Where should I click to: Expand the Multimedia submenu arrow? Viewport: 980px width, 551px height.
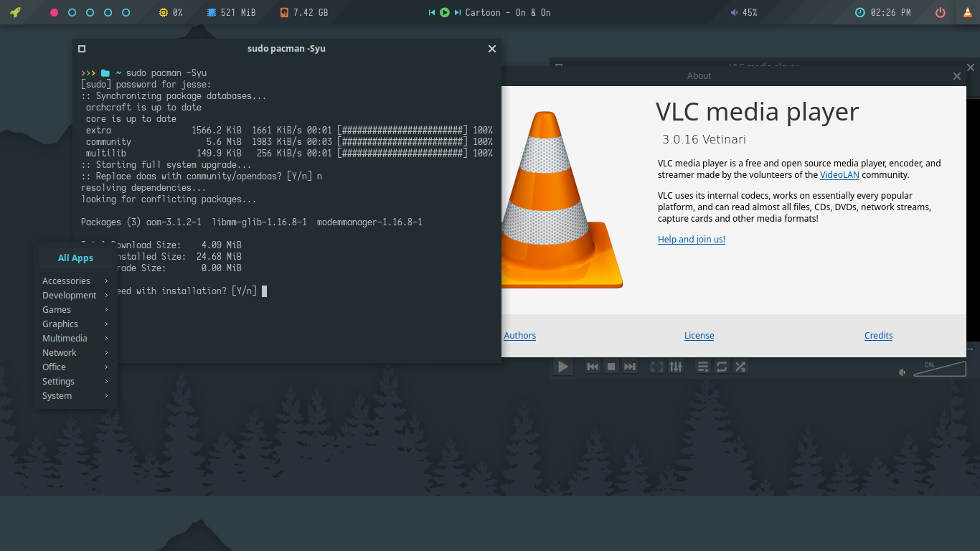coord(106,338)
